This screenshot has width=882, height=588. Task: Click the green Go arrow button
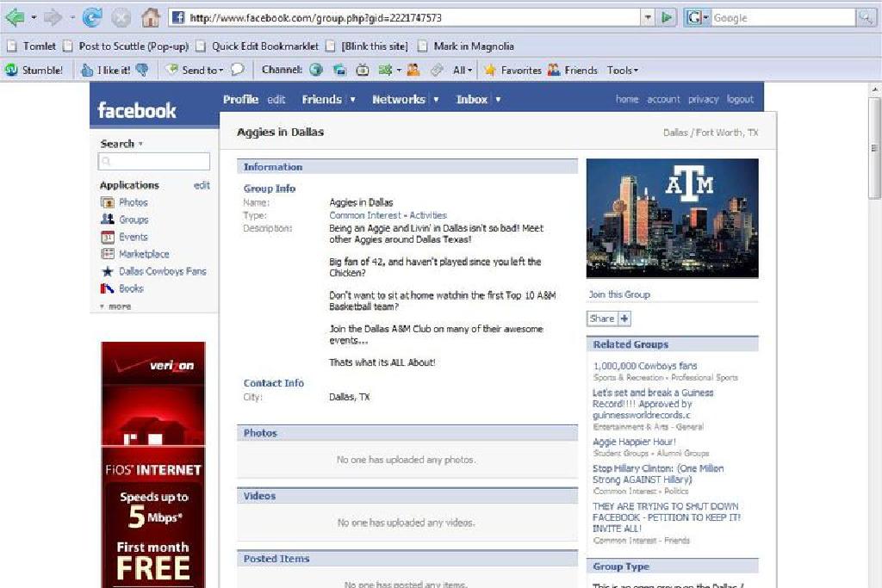(667, 17)
